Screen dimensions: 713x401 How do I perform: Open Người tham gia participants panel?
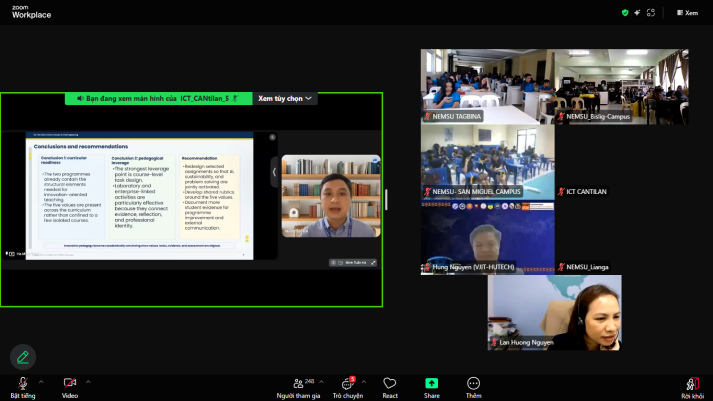click(x=298, y=388)
